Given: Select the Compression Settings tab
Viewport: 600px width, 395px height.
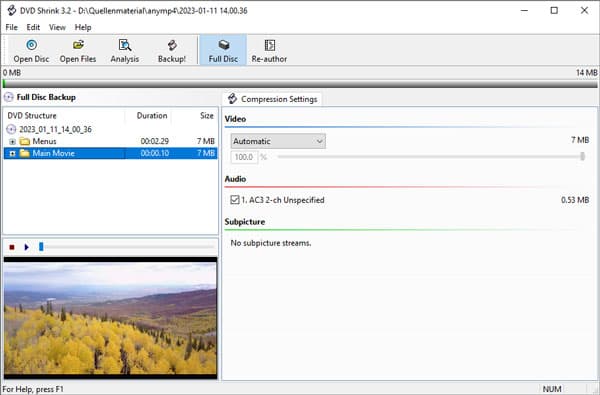Looking at the screenshot, I should point(272,99).
